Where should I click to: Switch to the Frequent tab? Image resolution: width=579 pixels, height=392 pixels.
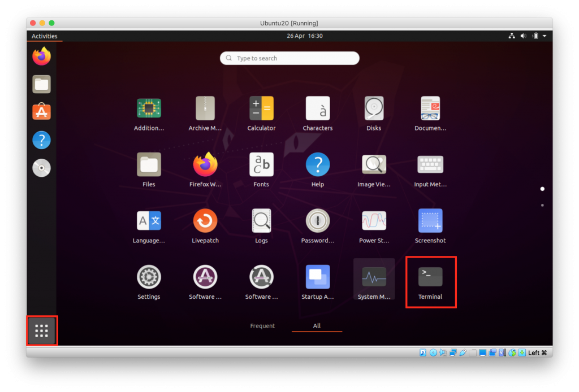[262, 326]
